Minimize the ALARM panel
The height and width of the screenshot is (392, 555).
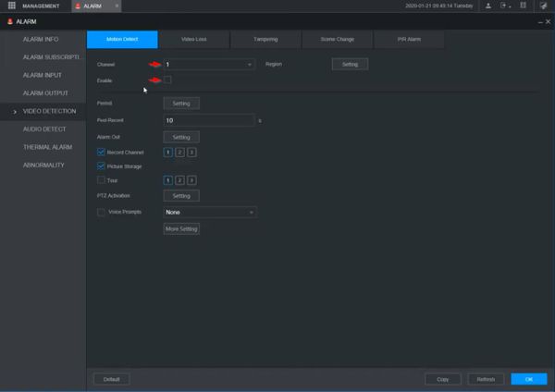coord(540,22)
